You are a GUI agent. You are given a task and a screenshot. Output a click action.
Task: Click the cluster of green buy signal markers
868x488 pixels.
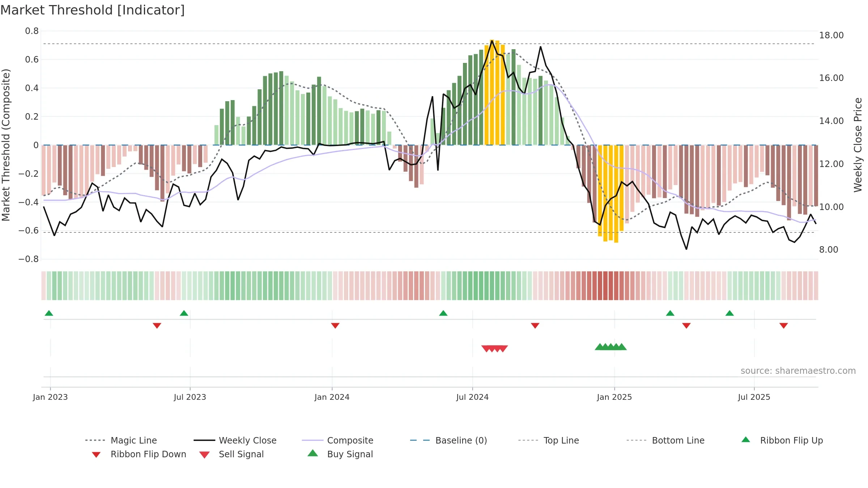tap(610, 347)
